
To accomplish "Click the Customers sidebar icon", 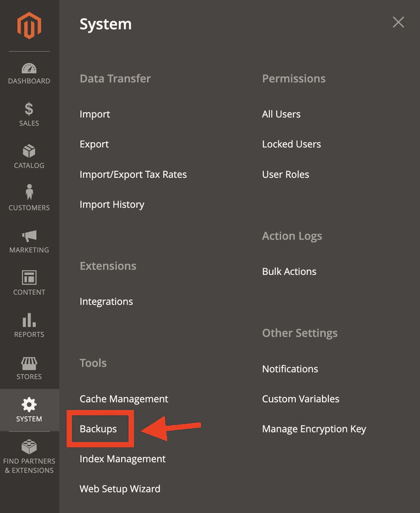I will pyautogui.click(x=29, y=198).
